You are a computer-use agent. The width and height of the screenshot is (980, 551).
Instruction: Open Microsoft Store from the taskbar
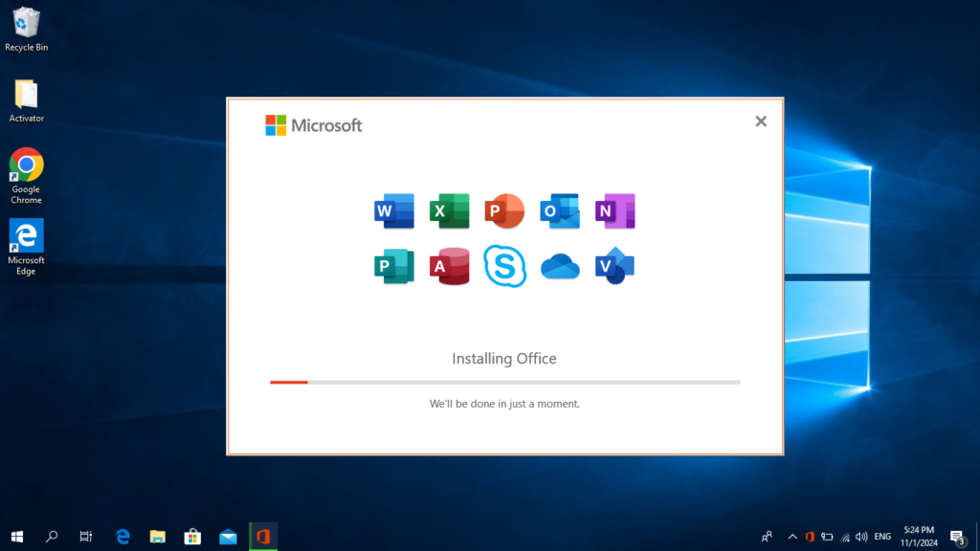(x=192, y=537)
